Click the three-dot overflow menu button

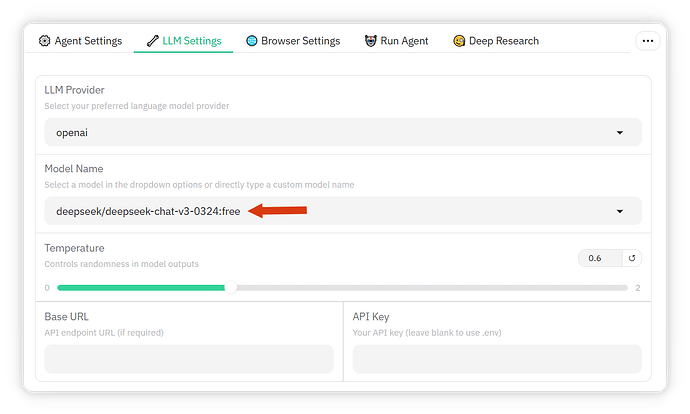(x=648, y=41)
